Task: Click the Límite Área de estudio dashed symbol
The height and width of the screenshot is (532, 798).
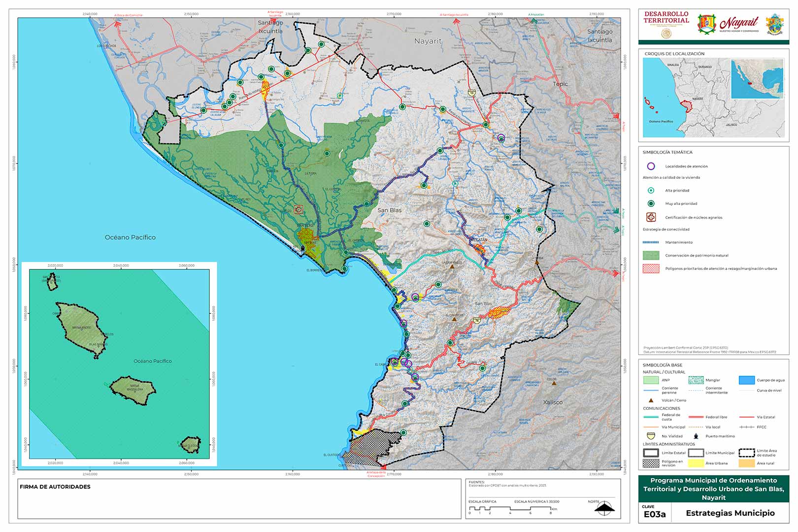Action: point(747,453)
